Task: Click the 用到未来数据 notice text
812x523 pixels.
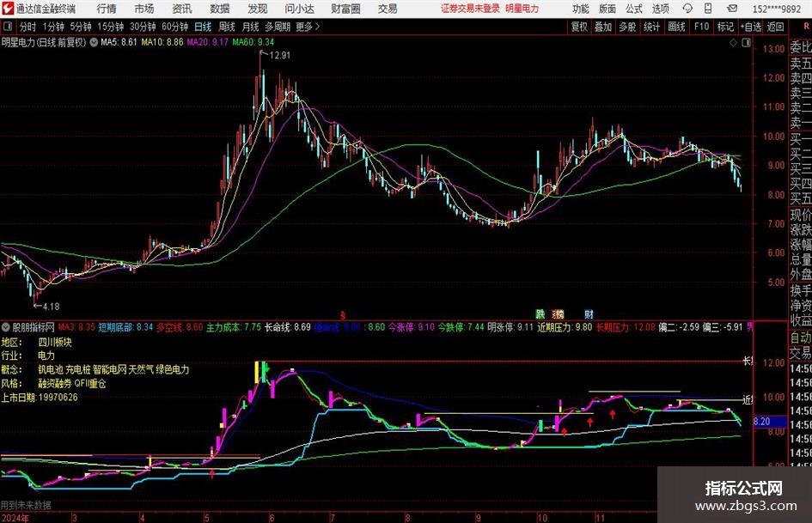Action: tap(26, 505)
